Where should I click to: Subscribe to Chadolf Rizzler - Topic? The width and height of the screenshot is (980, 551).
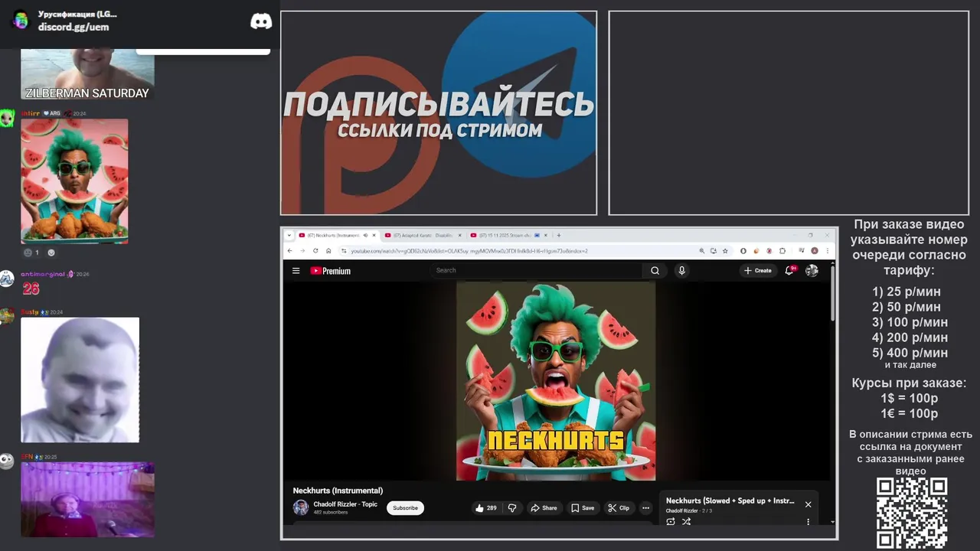[405, 507]
